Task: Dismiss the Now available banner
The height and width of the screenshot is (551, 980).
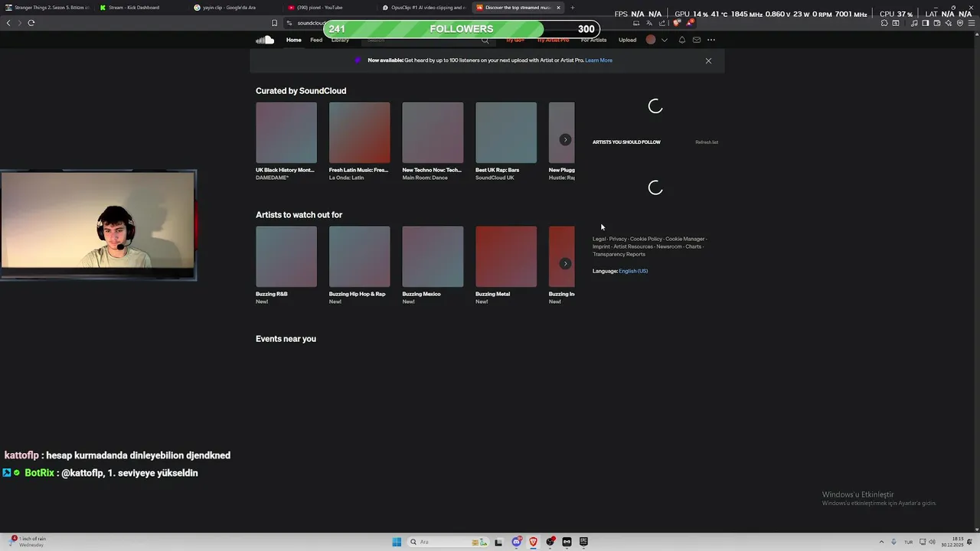Action: (708, 60)
